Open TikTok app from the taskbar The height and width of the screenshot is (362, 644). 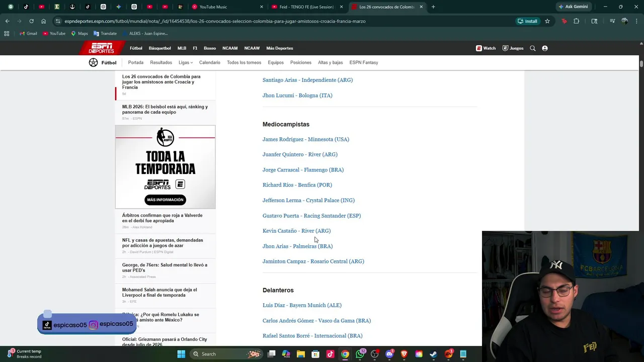(x=330, y=354)
